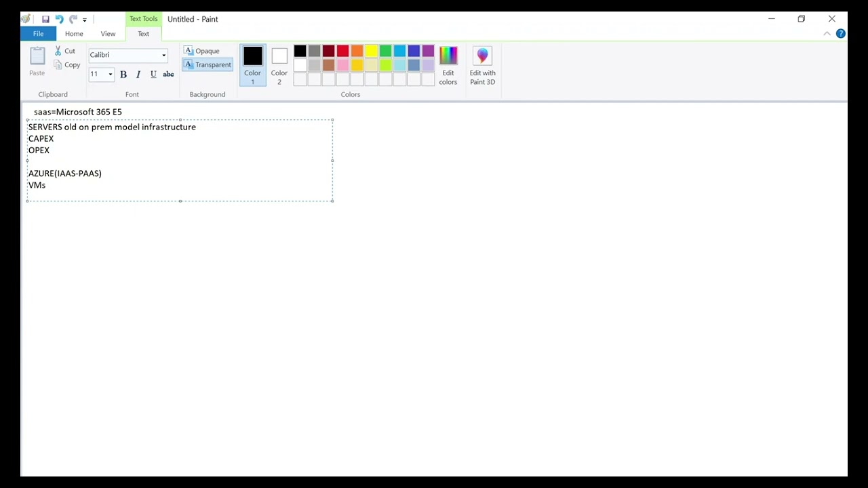This screenshot has width=868, height=488.
Task: Pick the gold color swatch
Action: pyautogui.click(x=357, y=65)
